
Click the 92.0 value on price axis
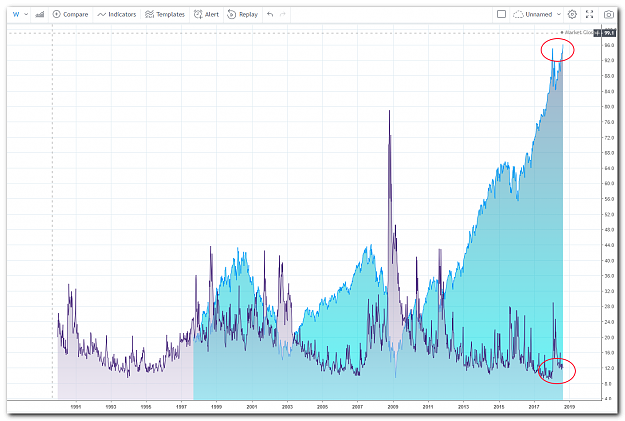click(609, 61)
